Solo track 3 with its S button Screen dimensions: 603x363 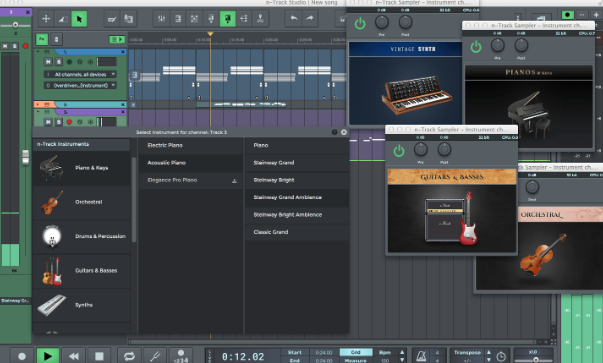point(58,122)
